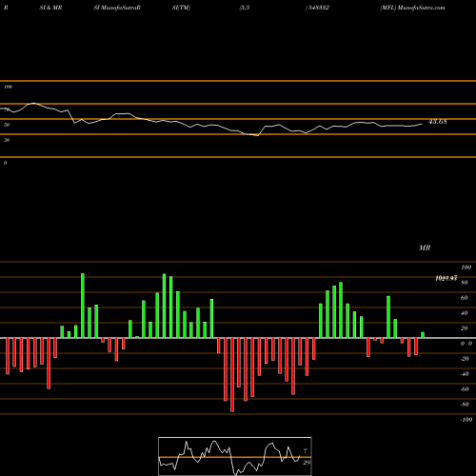Select the 80 label on the MR axis
Viewport: 476px width, 476px height.
click(465, 283)
